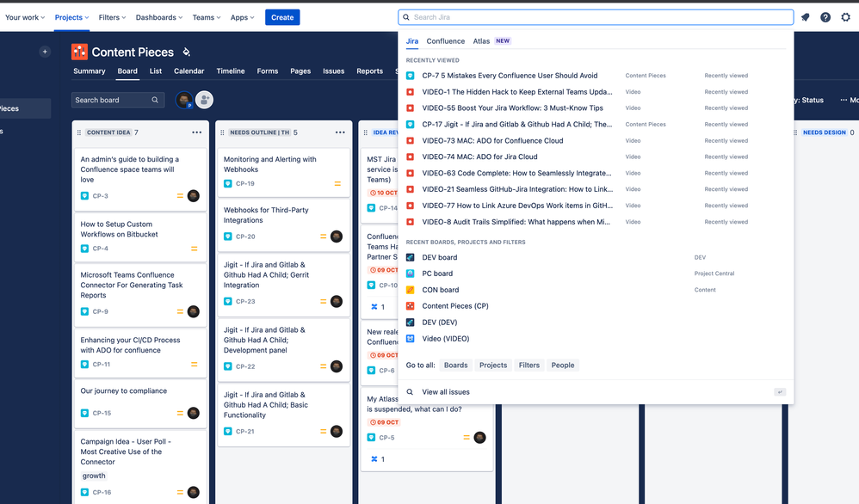Expand the Teams dropdown menu
This screenshot has width=859, height=504.
tap(207, 17)
